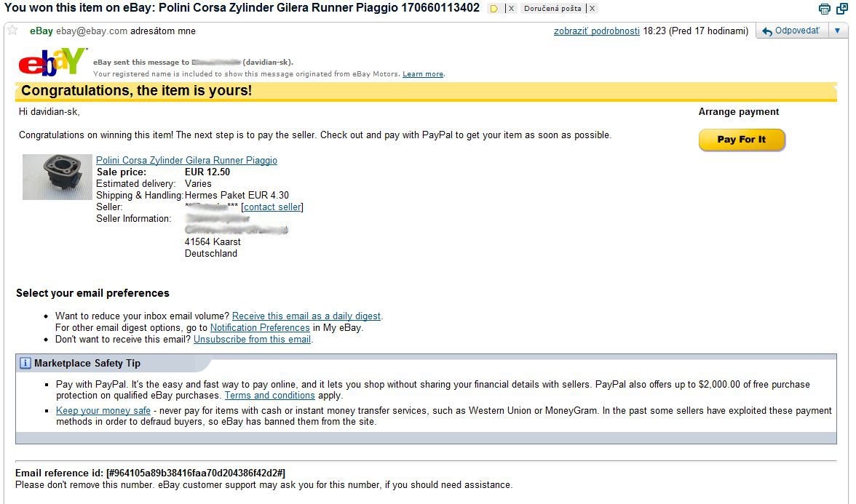Viewport: 856px width, 504px height.
Task: Open Receive this email as daily digest
Action: point(306,316)
